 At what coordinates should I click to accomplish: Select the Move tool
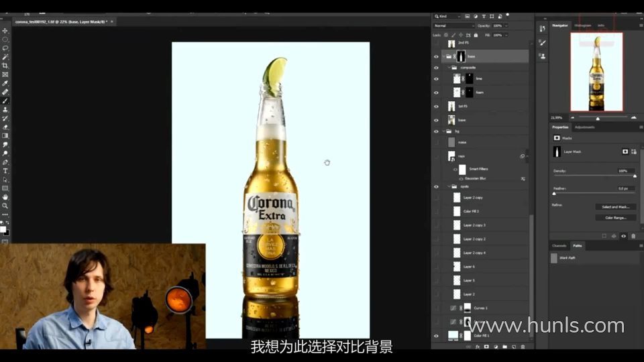(x=5, y=31)
